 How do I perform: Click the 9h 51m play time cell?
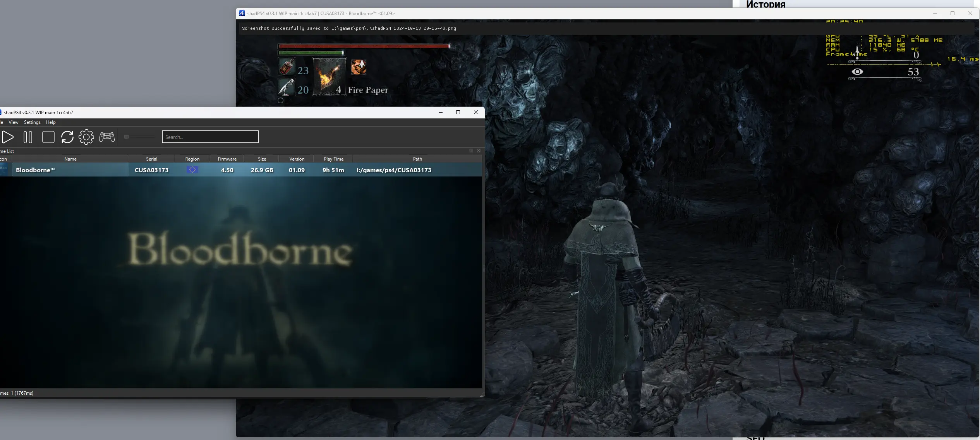pos(333,170)
